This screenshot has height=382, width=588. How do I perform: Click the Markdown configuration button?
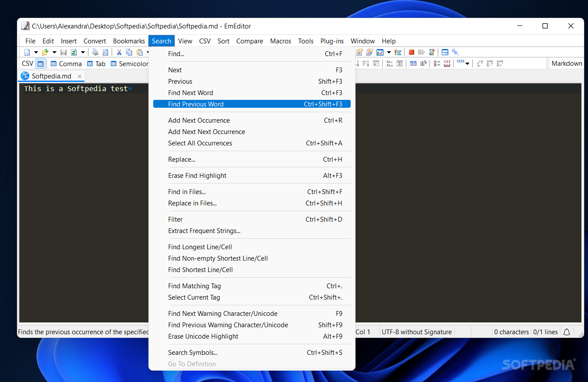point(567,64)
